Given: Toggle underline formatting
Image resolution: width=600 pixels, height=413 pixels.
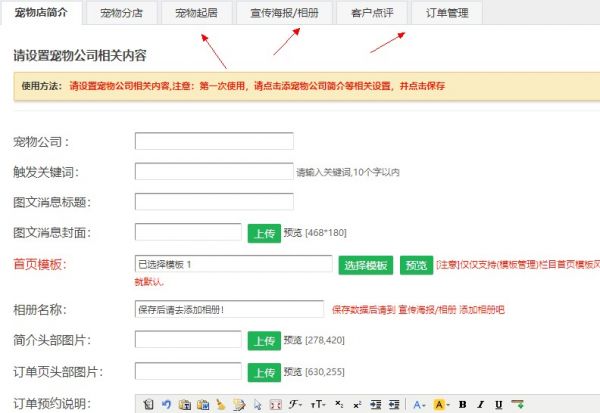Looking at the screenshot, I should (x=499, y=404).
